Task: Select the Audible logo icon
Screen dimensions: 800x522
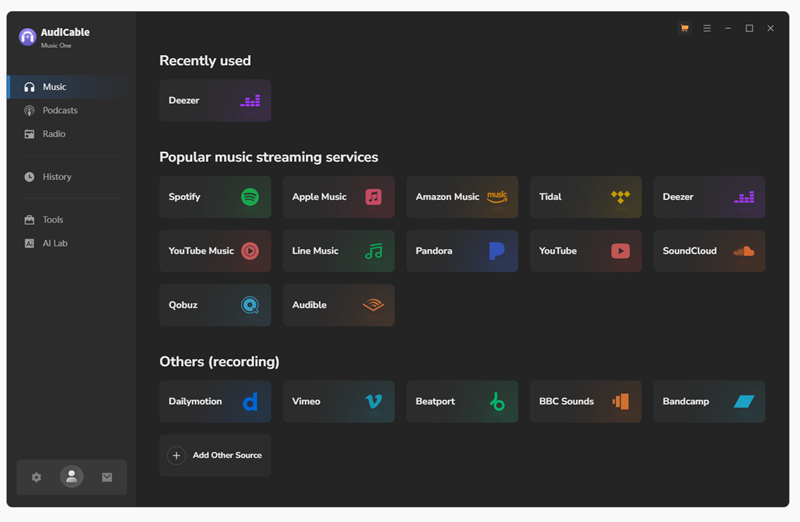Action: click(x=373, y=305)
